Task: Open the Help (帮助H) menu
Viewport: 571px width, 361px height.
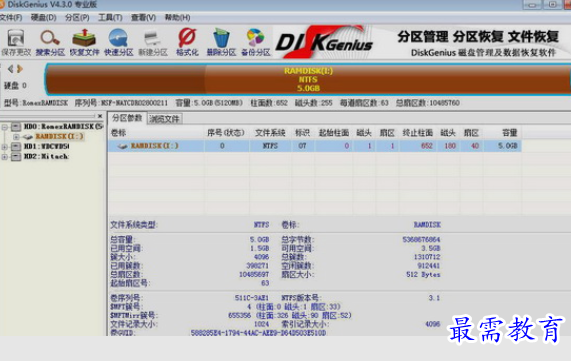Action: click(x=177, y=17)
